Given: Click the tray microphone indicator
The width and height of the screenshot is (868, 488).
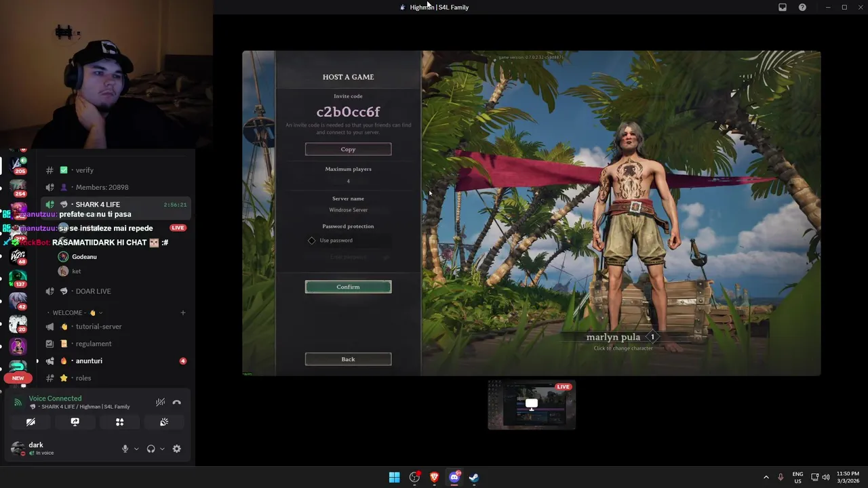Looking at the screenshot, I should pyautogui.click(x=781, y=477).
